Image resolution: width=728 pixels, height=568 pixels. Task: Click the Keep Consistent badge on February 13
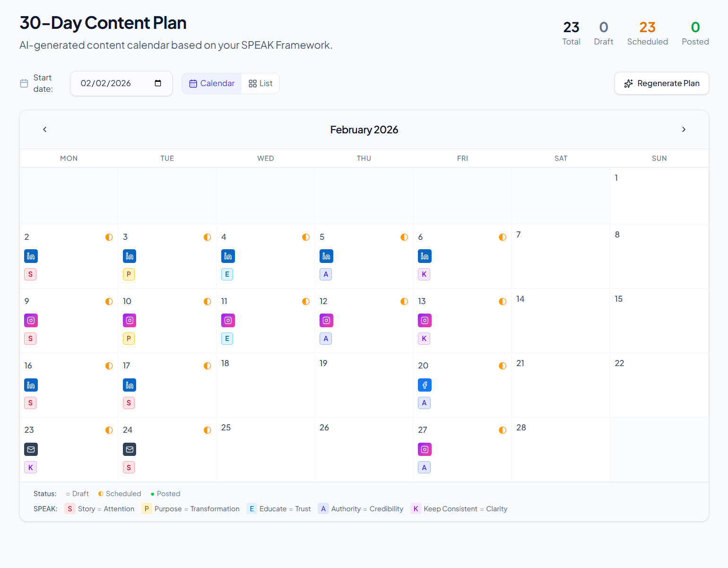coord(424,338)
